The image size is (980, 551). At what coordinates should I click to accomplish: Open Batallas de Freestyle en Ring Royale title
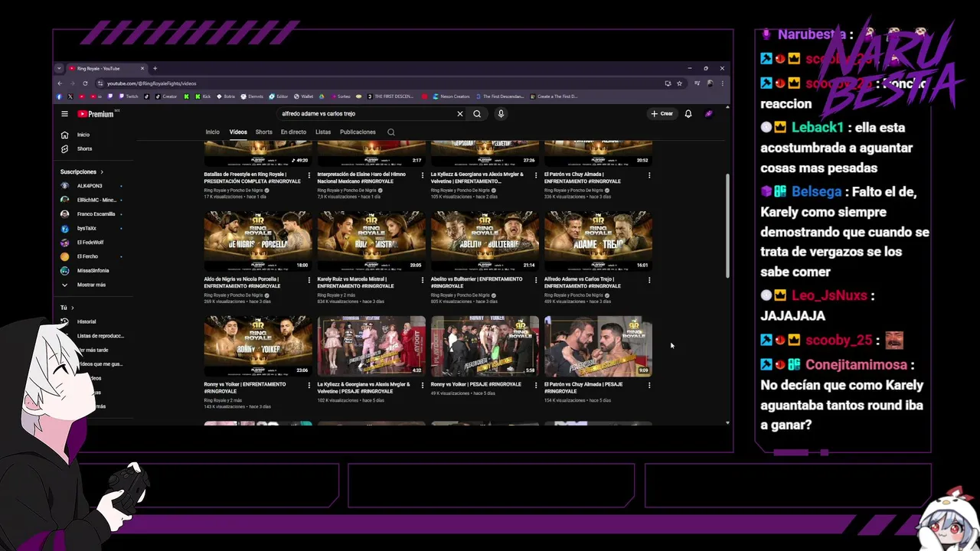(x=251, y=178)
